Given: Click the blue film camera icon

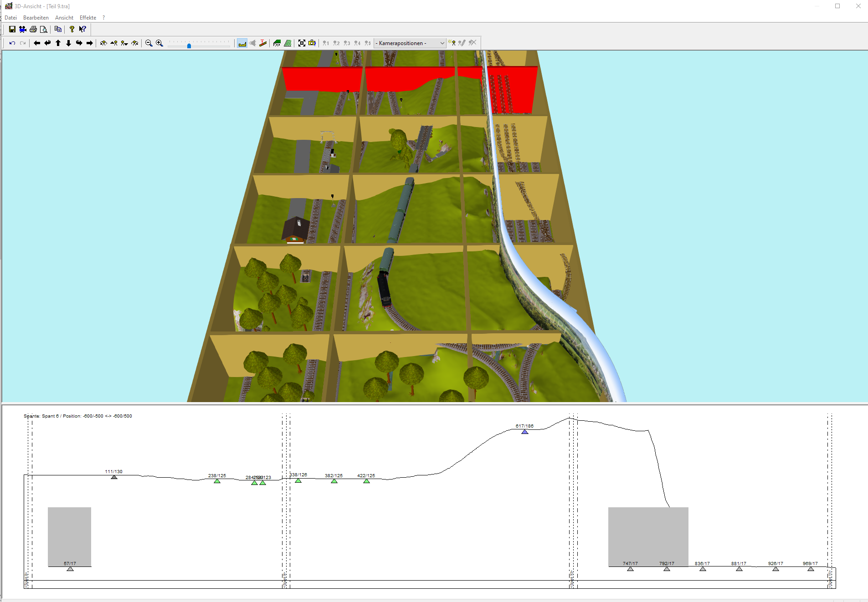Looking at the screenshot, I should pyautogui.click(x=23, y=29).
